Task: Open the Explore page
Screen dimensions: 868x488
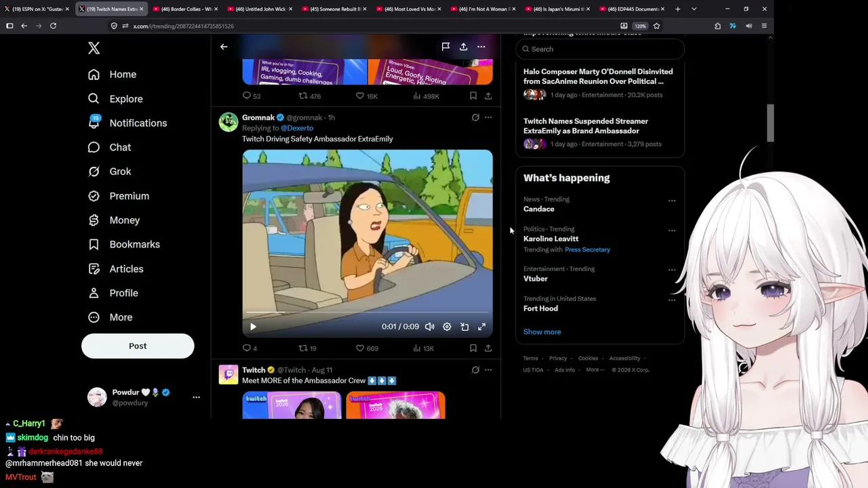Action: 115,99
